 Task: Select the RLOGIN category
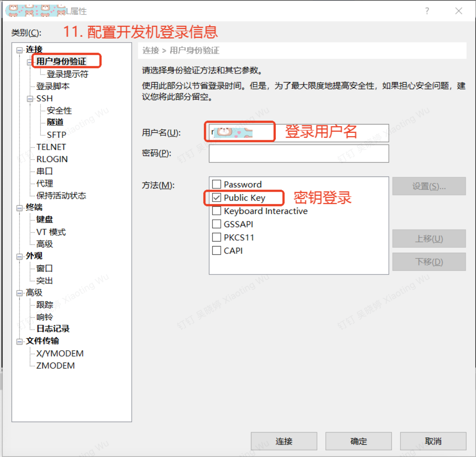[x=52, y=159]
